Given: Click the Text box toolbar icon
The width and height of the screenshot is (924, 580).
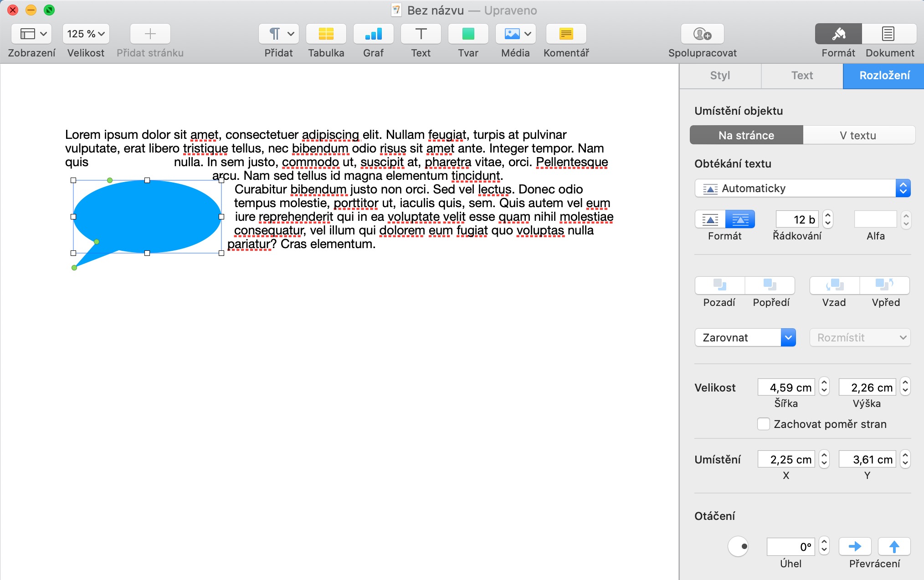Looking at the screenshot, I should [421, 34].
